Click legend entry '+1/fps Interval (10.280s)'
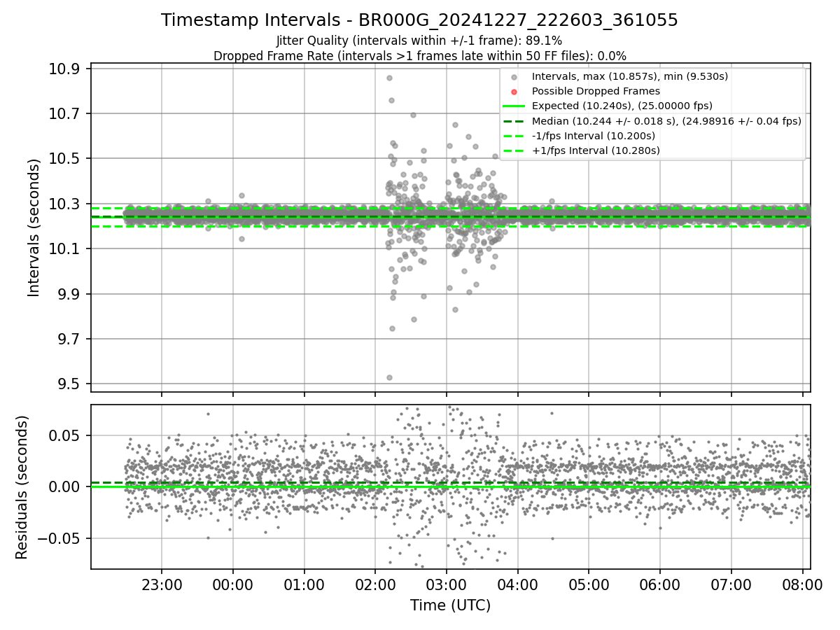 pos(596,150)
